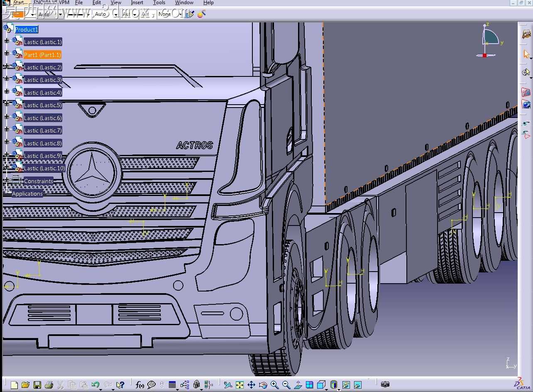533x392 pixels.
Task: Click the Fit All In icon
Action: point(240,385)
